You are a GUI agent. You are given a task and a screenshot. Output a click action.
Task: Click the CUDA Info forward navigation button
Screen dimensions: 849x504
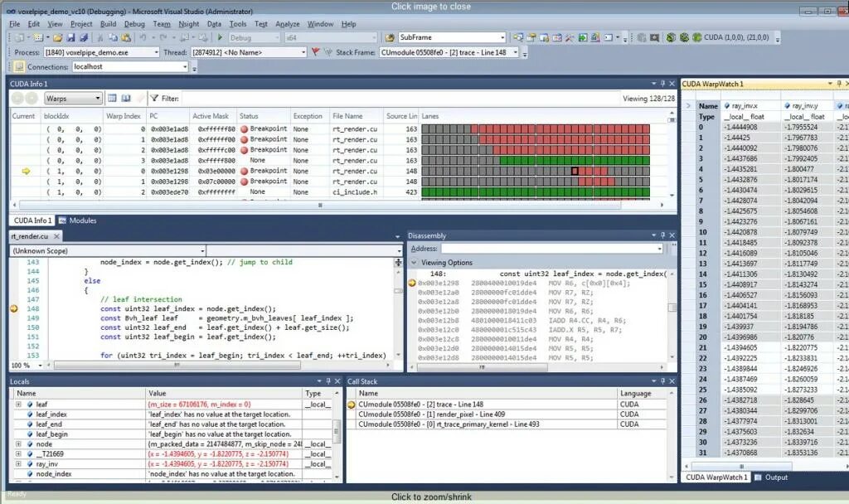tap(32, 98)
